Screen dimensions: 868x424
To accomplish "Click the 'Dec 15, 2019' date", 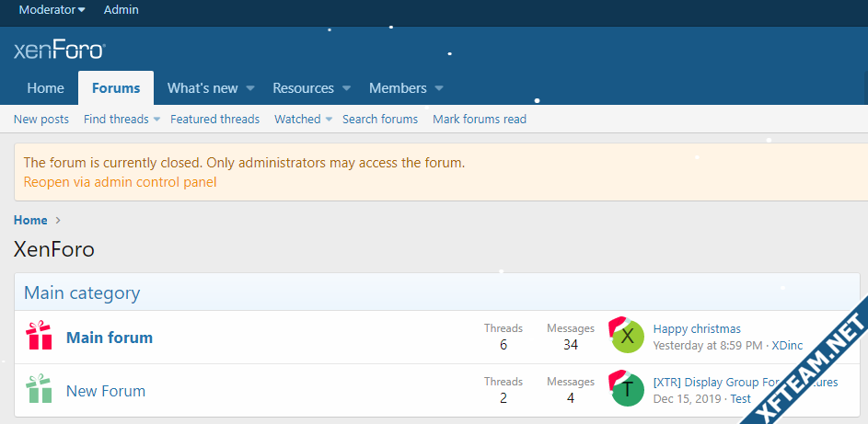I will tap(687, 398).
